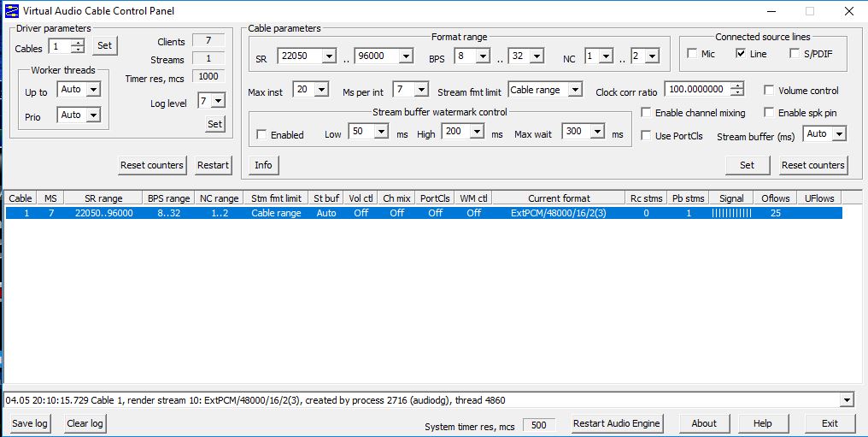This screenshot has height=437, width=868.
Task: Click the Restart Audio Engine button
Action: tap(617, 423)
